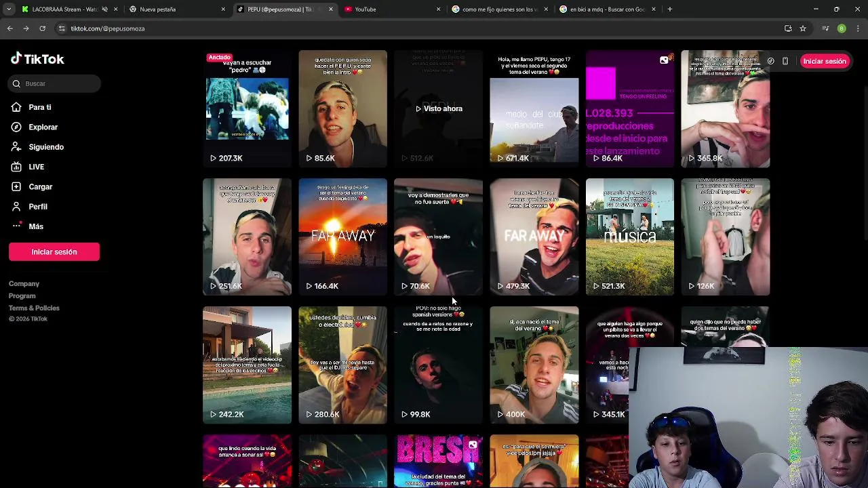
Task: Switch to LACOBRAAA Stream browser tab
Action: [x=64, y=9]
